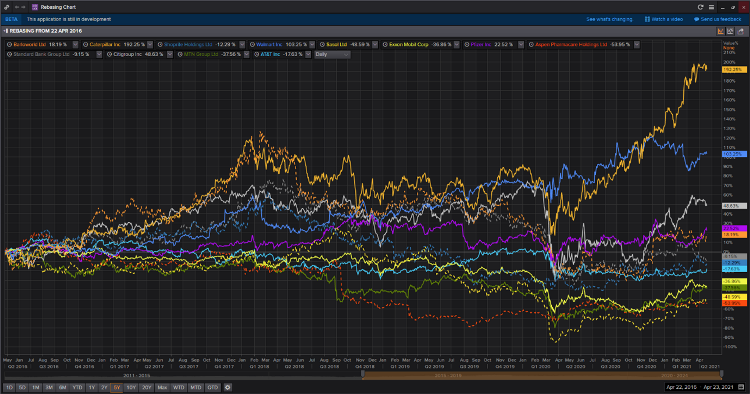Select the 20Y time range
Image resolution: width=750 pixels, height=394 pixels.
point(146,387)
